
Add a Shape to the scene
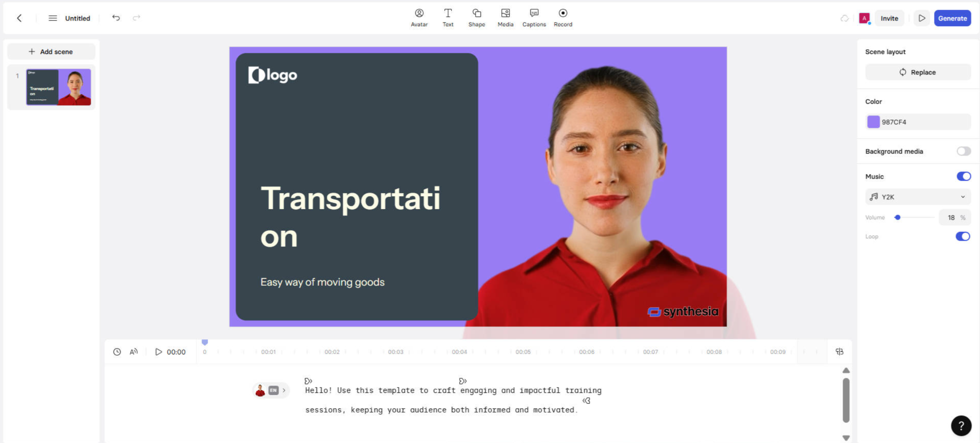tap(477, 18)
